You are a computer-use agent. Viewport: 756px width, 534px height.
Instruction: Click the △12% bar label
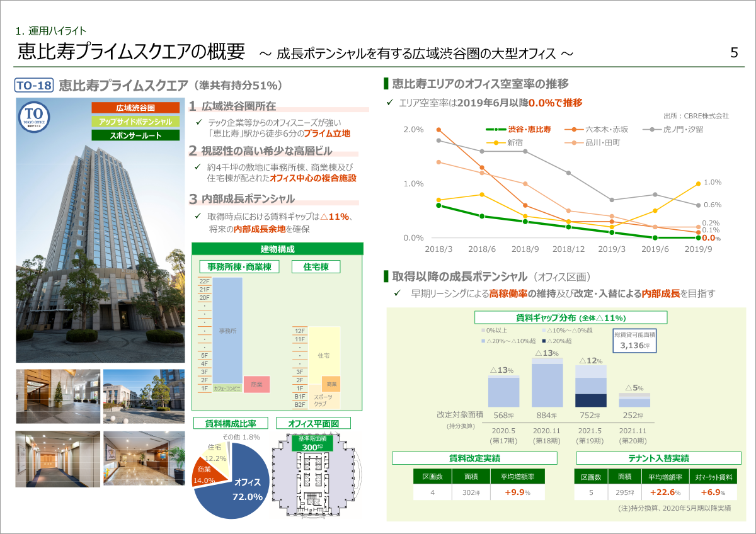591,360
